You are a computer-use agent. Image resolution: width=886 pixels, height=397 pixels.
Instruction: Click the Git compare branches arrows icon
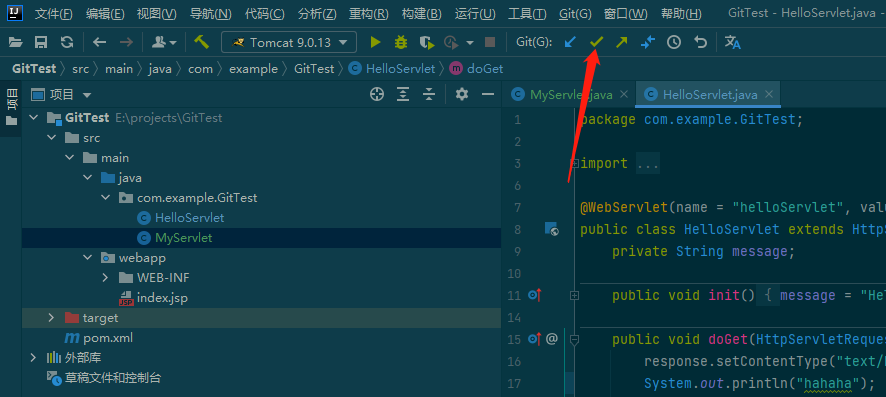pos(648,42)
